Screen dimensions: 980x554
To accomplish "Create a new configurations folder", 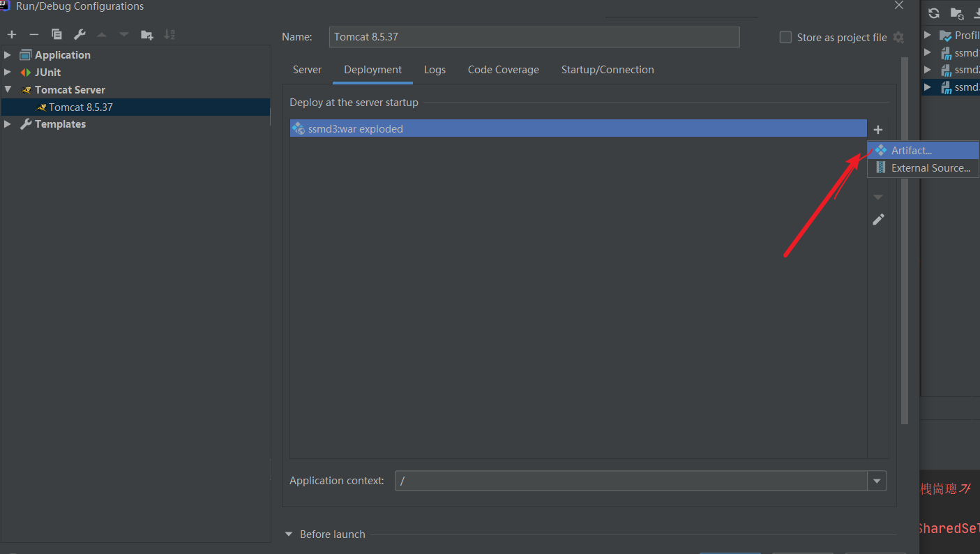I will 146,34.
